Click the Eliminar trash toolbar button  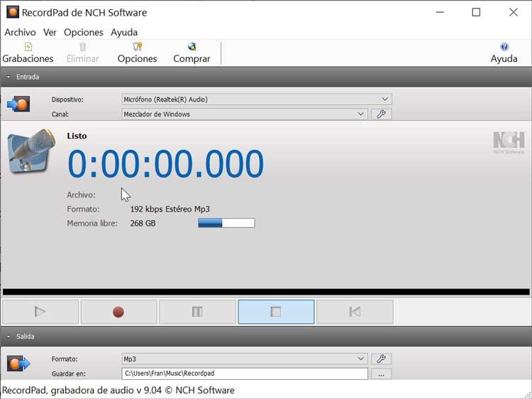[x=83, y=53]
